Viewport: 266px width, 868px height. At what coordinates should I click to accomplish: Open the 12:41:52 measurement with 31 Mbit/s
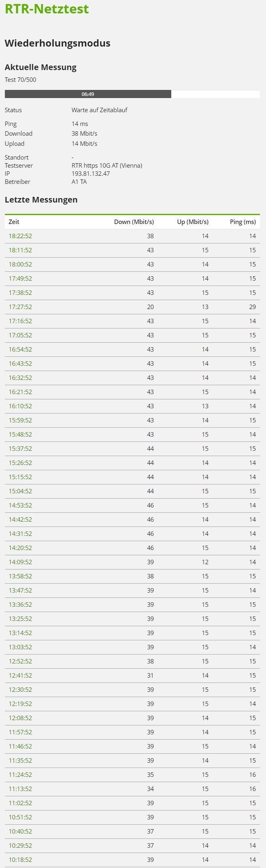20,676
